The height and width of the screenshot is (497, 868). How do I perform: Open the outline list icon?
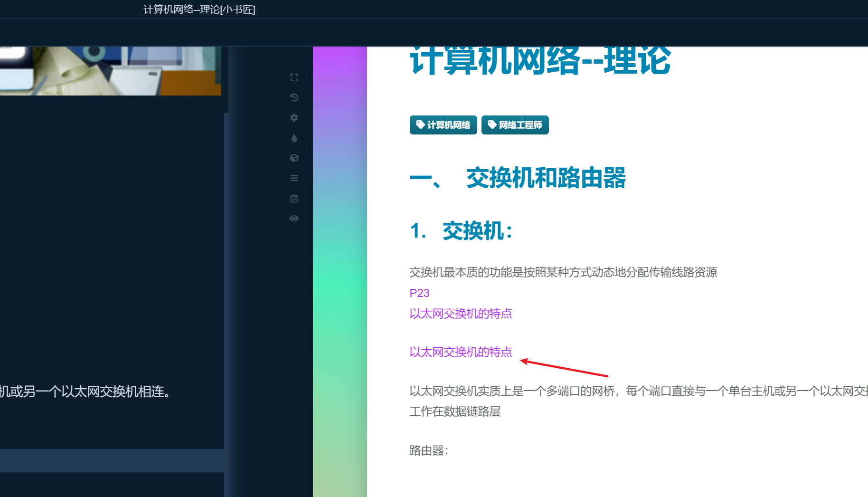(x=294, y=178)
